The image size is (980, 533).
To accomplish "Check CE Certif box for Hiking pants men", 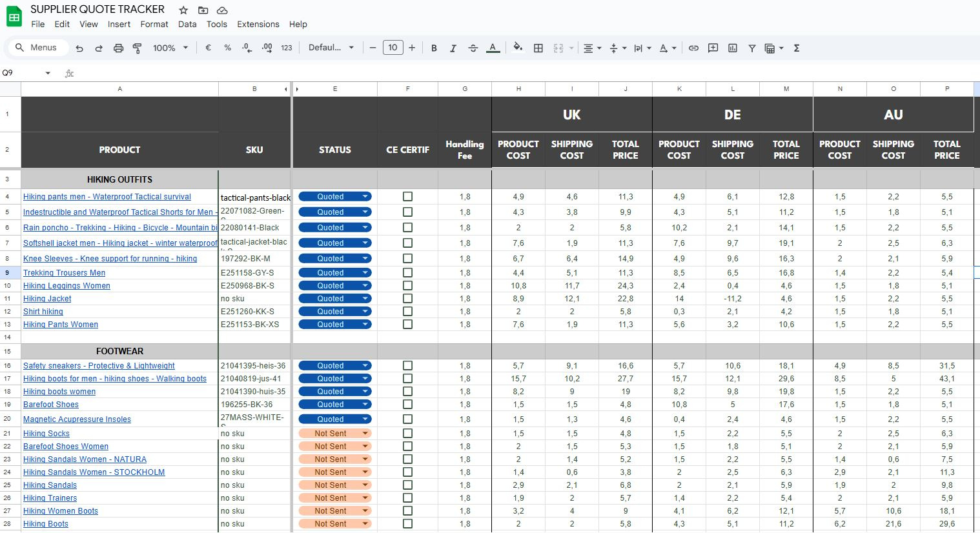I will [x=407, y=196].
